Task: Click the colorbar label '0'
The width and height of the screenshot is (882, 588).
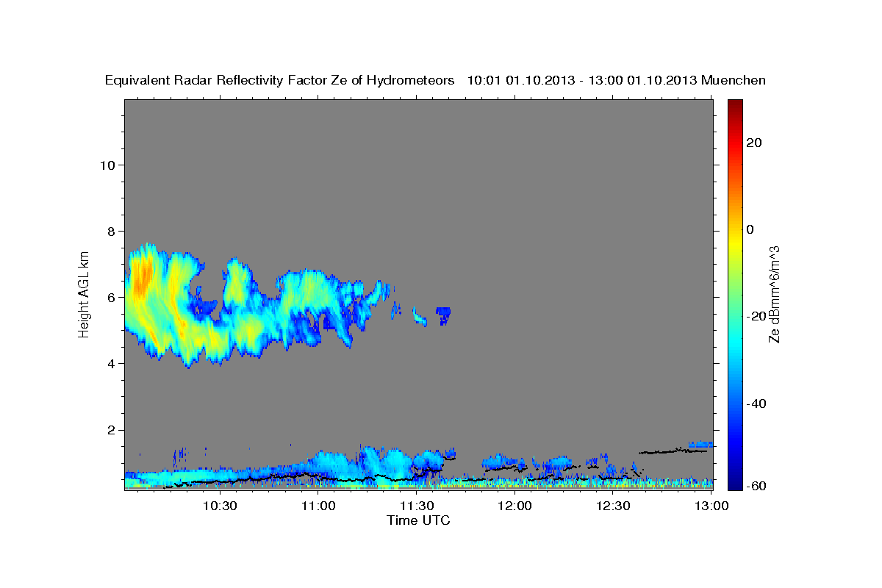Action: tap(750, 229)
